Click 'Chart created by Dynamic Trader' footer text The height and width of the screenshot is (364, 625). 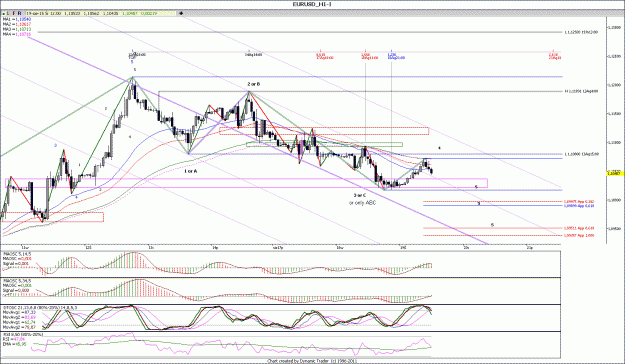click(312, 361)
